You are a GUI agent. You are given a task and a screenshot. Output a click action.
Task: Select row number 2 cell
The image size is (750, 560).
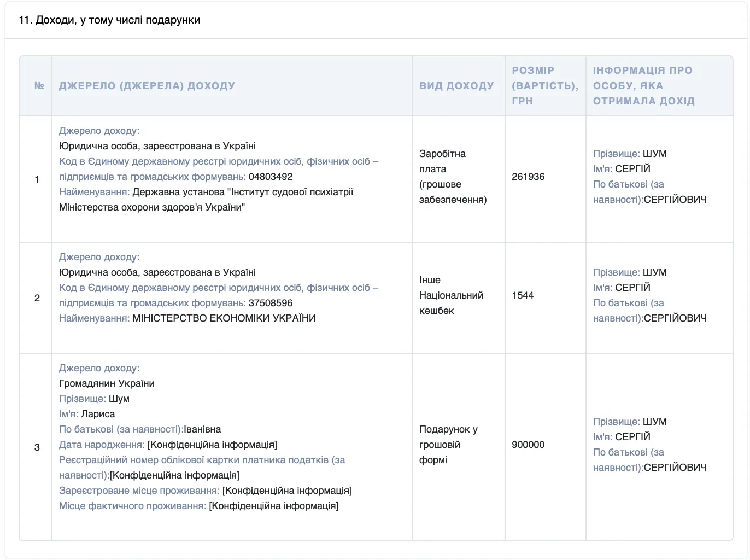[37, 298]
